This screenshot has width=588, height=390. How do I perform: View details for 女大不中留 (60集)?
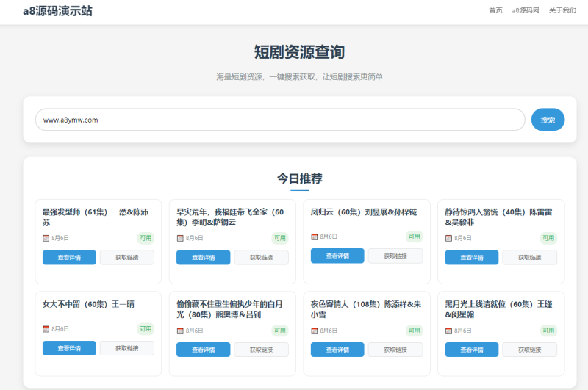point(69,348)
